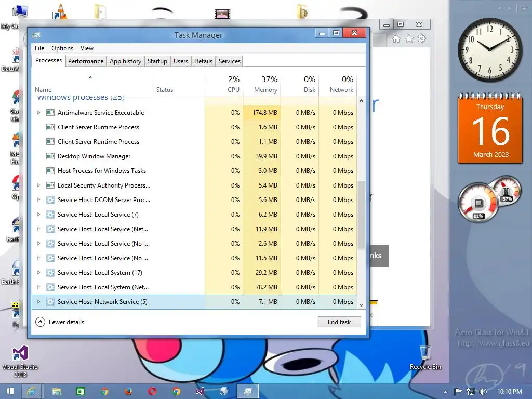Click the End task button
This screenshot has width=532, height=399.
(x=339, y=322)
